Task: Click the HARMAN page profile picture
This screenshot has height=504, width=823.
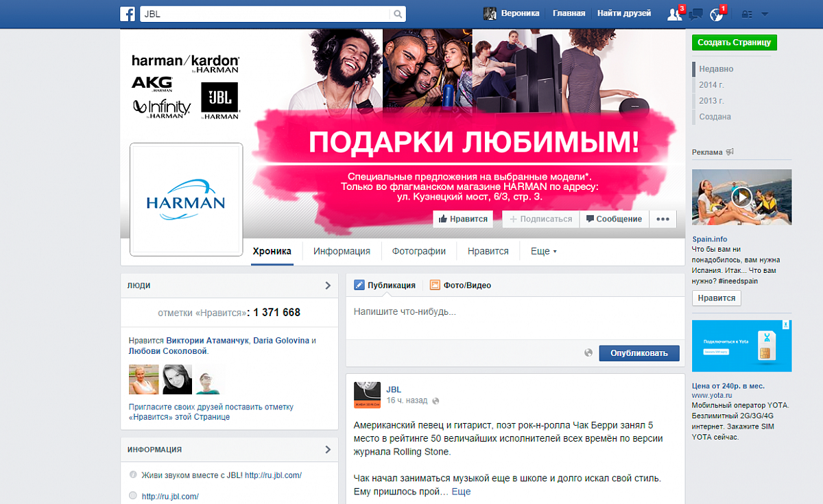Action: tap(187, 200)
